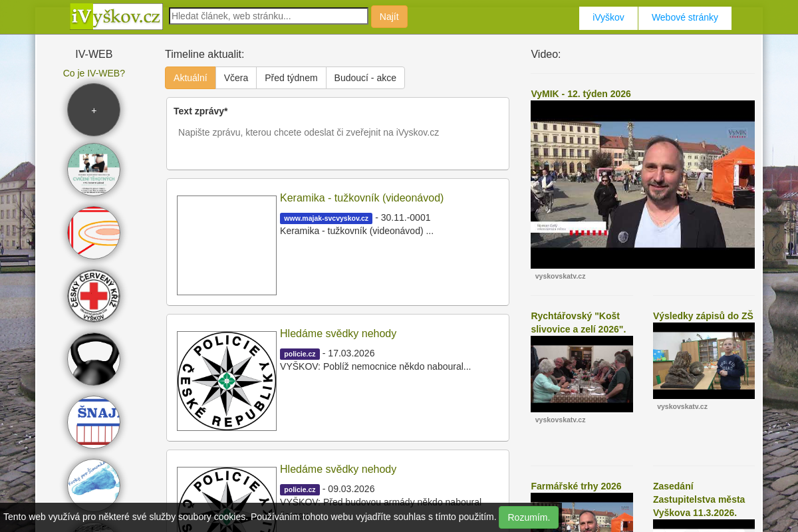The height and width of the screenshot is (532, 798).
Task: Open Rychtářovský Košt slivovice a zelí title
Action: [x=579, y=323]
